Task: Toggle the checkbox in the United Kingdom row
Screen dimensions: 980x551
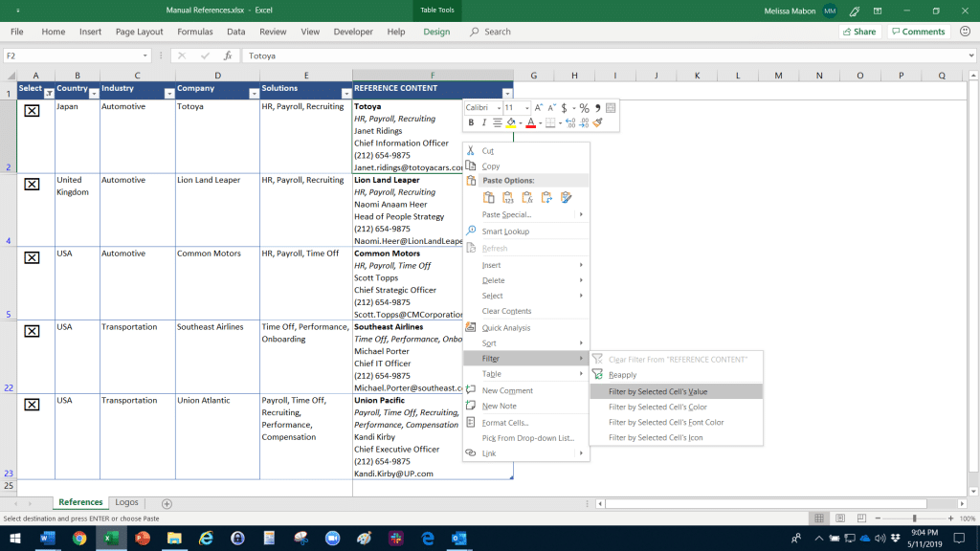Action: coord(32,185)
